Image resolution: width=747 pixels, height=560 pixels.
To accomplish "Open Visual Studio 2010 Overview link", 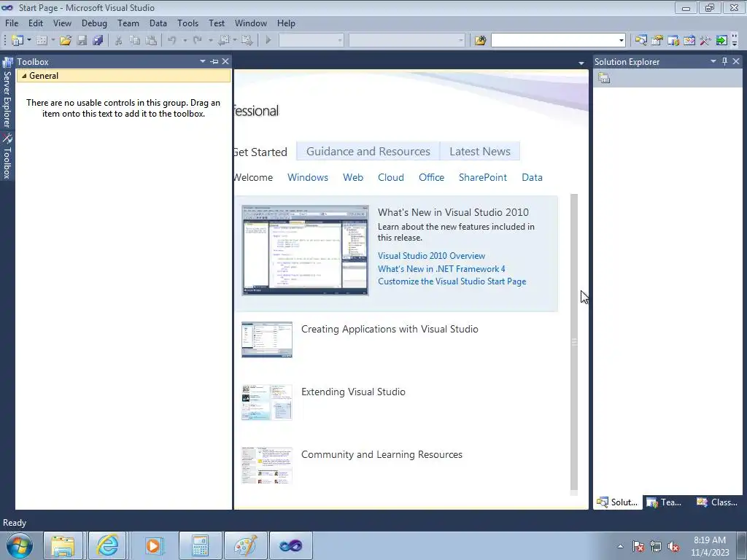I will 432,256.
